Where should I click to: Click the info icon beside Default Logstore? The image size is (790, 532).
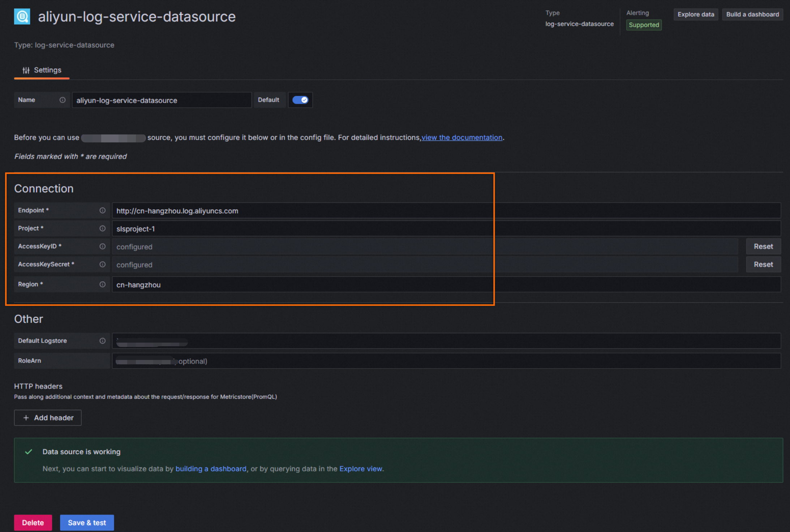point(103,341)
